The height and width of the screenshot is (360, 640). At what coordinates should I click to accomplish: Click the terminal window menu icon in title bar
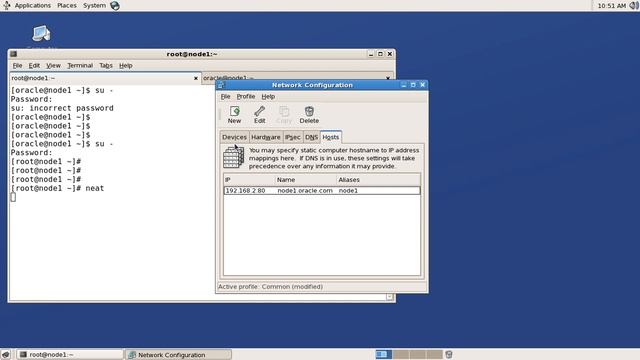tap(13, 54)
